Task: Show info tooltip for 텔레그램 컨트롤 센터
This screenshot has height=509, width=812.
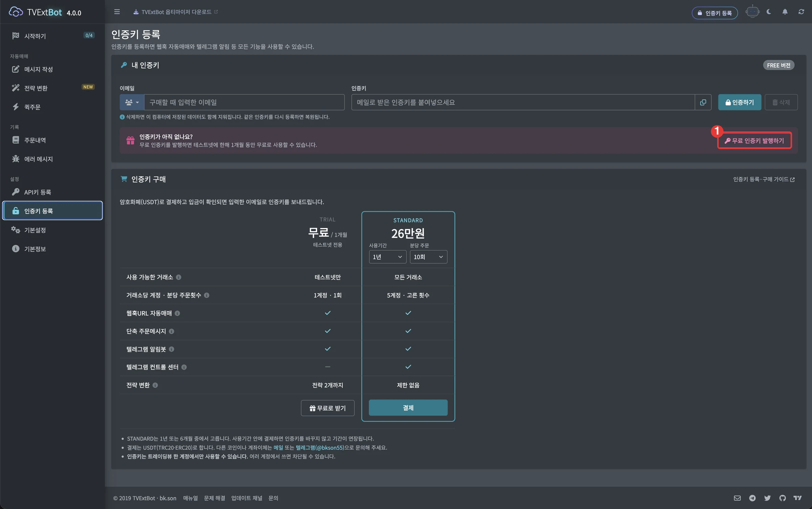Action: (x=184, y=367)
